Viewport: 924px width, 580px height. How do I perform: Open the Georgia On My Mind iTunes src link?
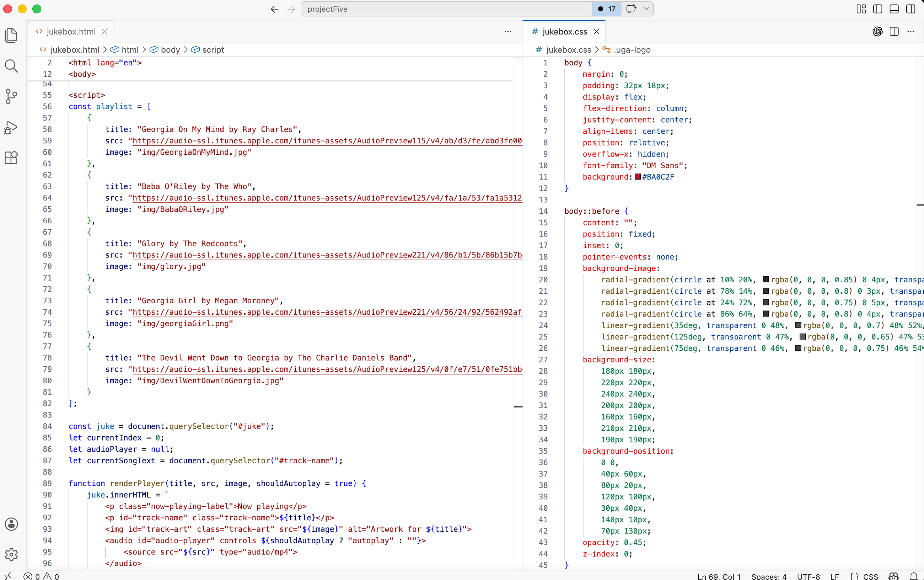click(327, 141)
